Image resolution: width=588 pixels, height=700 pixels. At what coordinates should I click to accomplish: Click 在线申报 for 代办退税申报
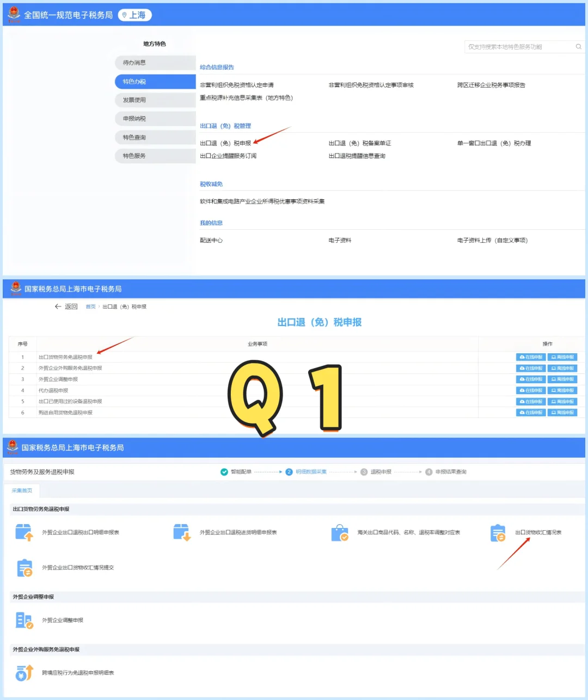point(531,390)
